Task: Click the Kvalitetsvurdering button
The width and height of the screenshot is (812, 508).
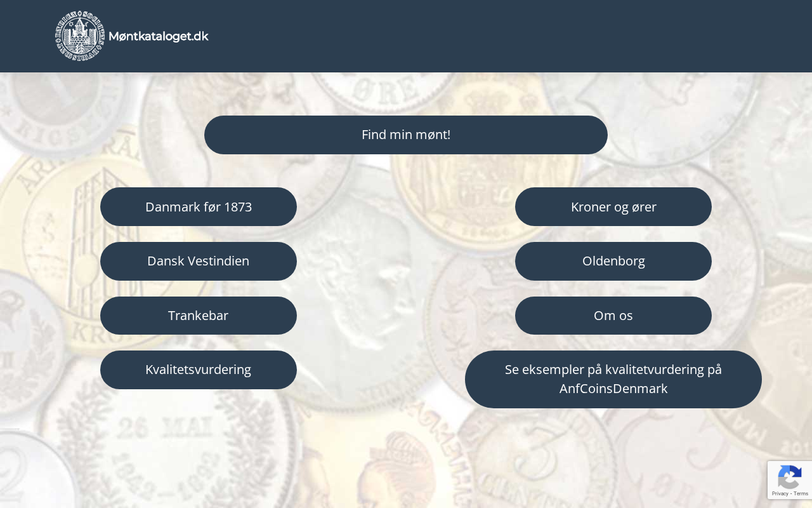Action: [199, 370]
